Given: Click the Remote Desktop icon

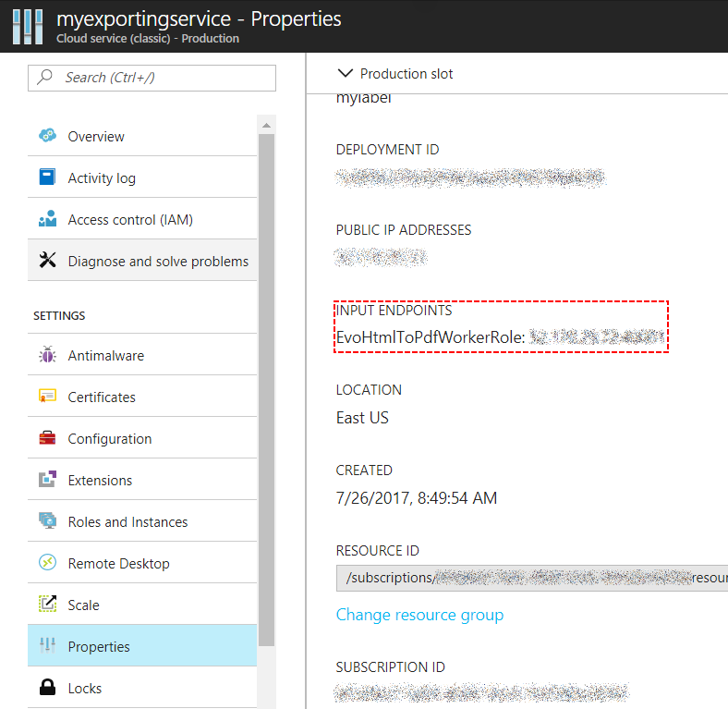Looking at the screenshot, I should tap(47, 562).
